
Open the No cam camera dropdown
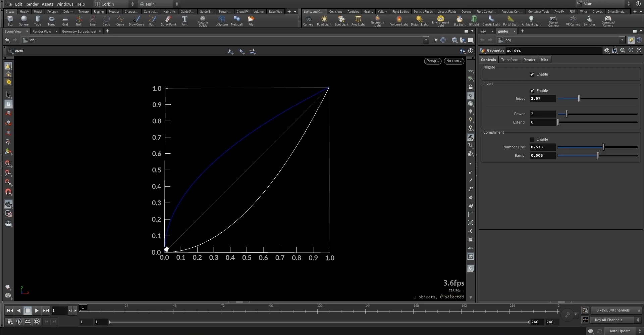(454, 61)
